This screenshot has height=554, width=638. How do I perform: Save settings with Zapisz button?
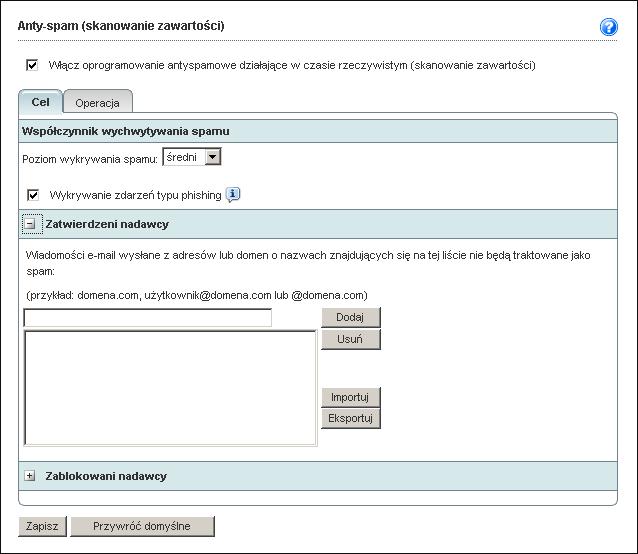42,526
